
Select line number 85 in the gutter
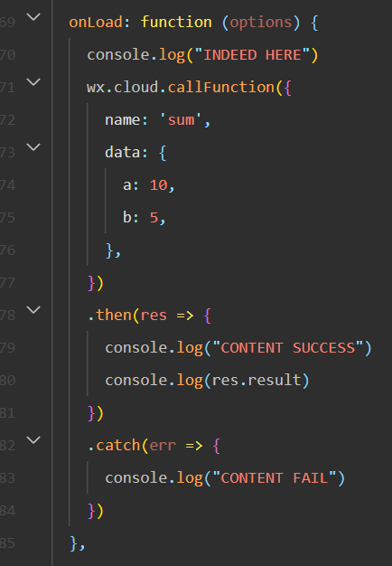click(x=7, y=542)
